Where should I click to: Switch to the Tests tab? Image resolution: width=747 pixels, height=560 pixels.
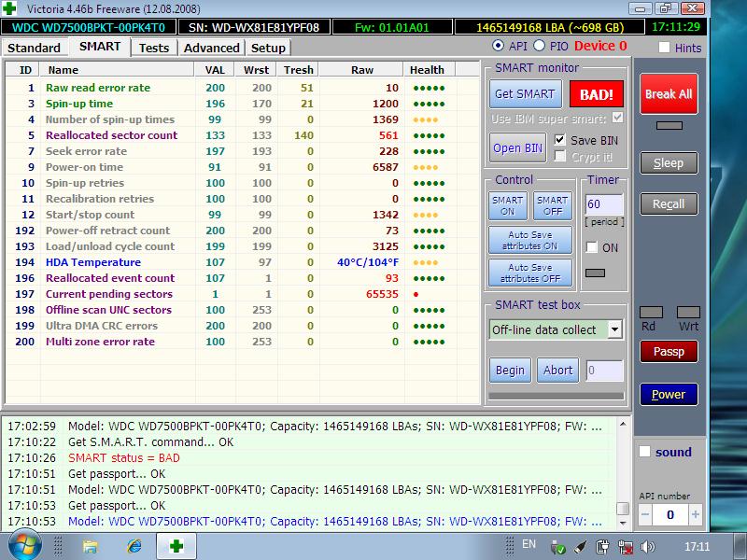[x=154, y=48]
